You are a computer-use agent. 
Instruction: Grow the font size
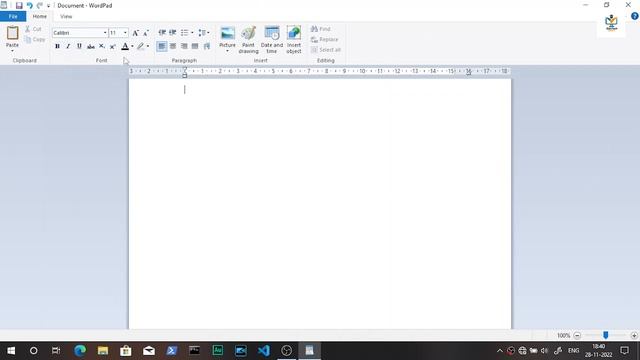pos(136,33)
